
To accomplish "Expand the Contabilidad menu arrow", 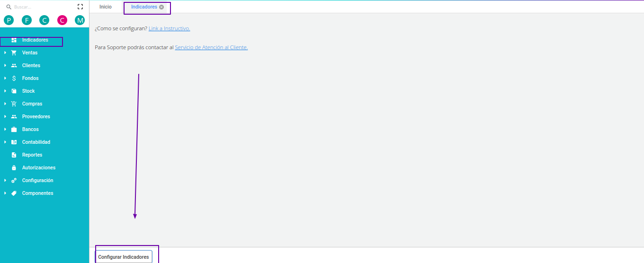I will [5, 142].
